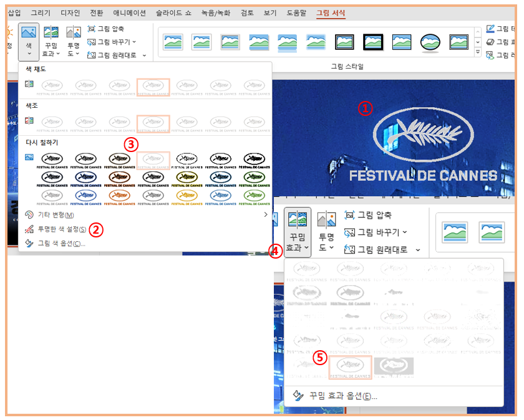This screenshot has height=420, width=524.
Task: Open the 검토 ribbon tab
Action: 247,13
